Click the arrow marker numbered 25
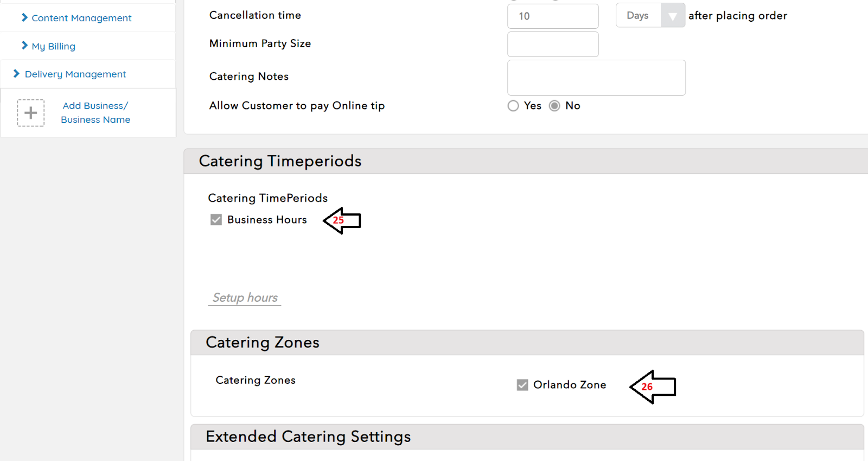Viewport: 868px width, 461px height. [342, 220]
